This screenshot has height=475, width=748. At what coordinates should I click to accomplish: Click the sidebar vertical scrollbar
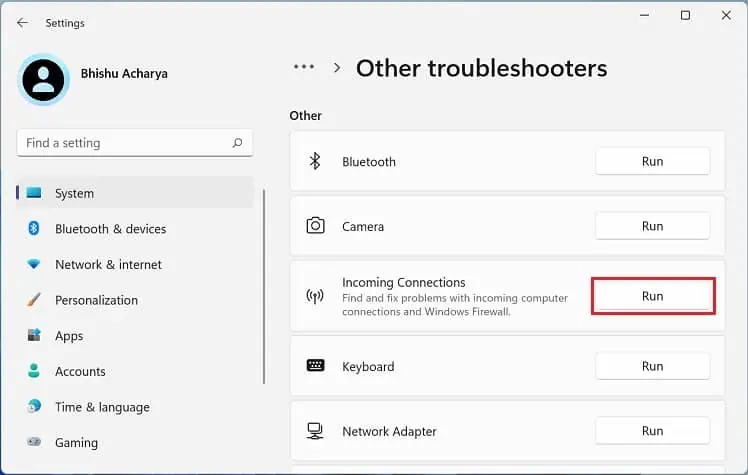pos(264,285)
